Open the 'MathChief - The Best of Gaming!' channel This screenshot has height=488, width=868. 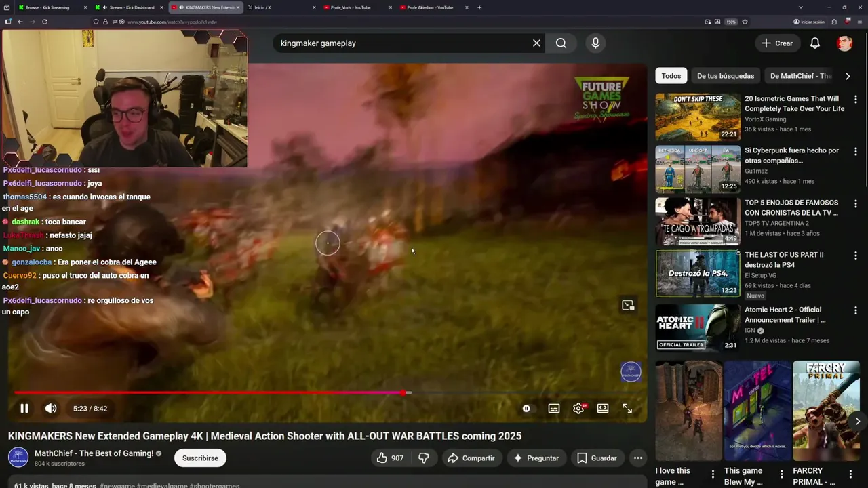tap(94, 453)
